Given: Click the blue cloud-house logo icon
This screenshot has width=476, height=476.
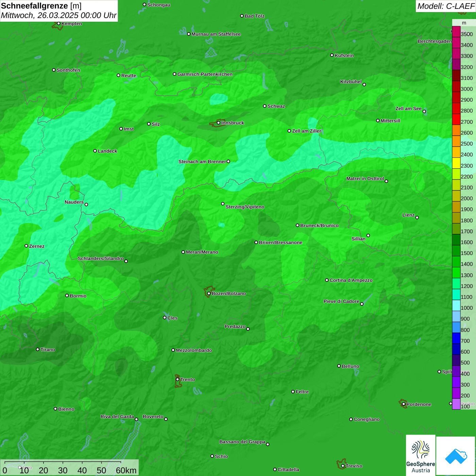Looking at the screenshot, I should tap(456, 456).
